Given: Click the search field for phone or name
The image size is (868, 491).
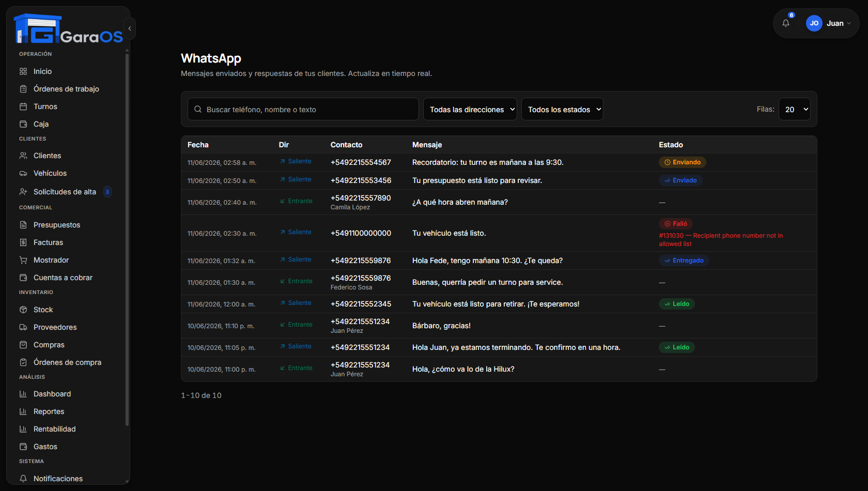Looking at the screenshot, I should point(303,109).
